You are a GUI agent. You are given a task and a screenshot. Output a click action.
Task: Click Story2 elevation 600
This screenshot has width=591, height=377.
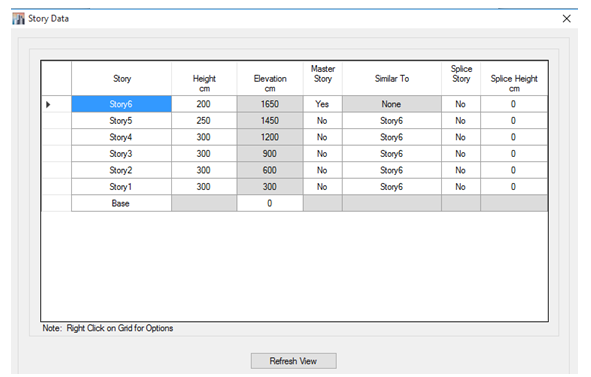click(x=270, y=170)
